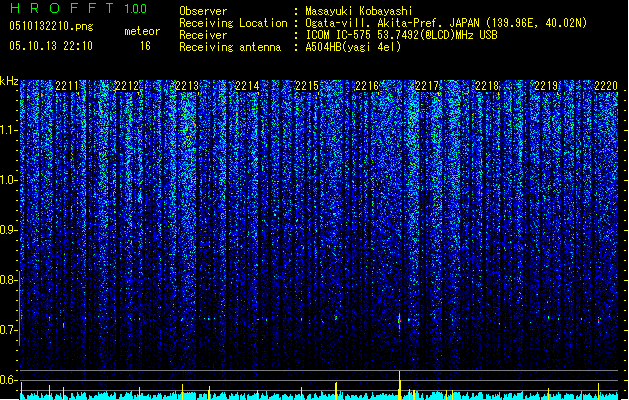
Task: Click the 2211 time marker
Action: click(67, 86)
